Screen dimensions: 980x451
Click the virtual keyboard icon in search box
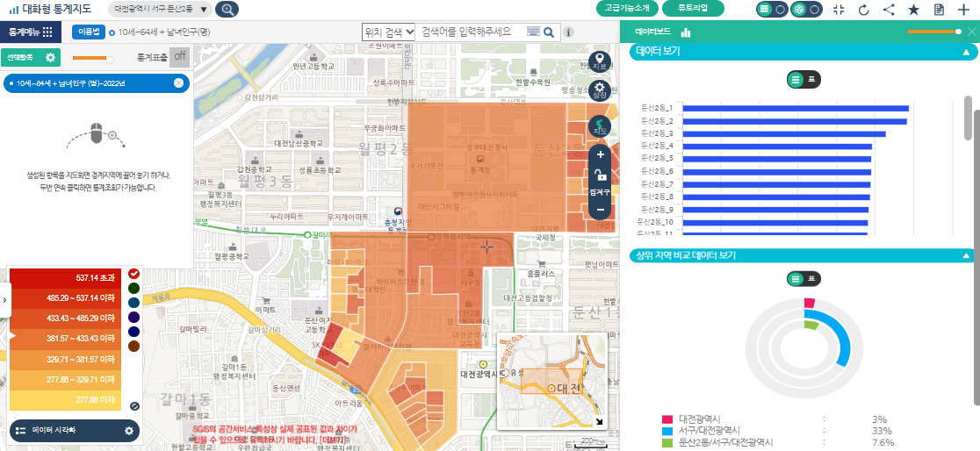[533, 32]
